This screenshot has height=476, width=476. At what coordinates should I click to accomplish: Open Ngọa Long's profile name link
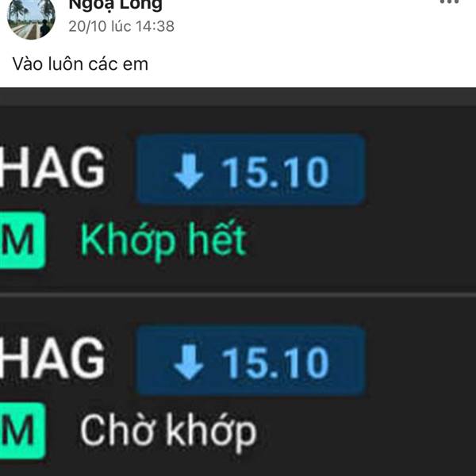point(115,5)
